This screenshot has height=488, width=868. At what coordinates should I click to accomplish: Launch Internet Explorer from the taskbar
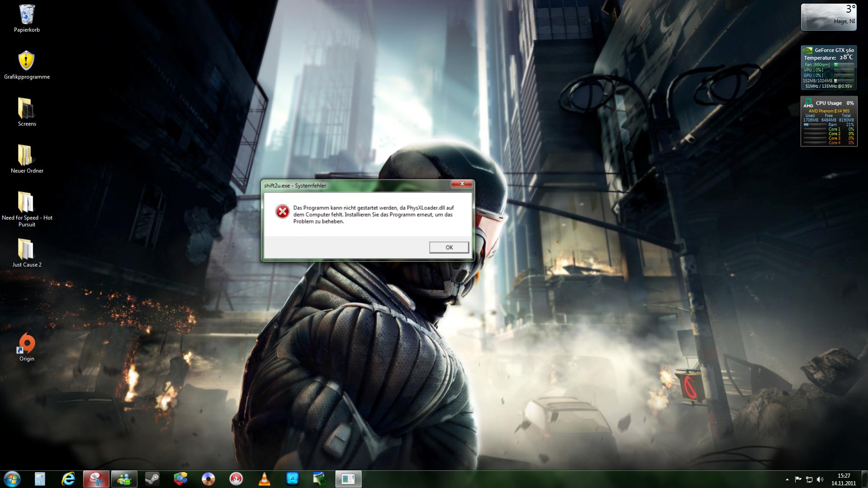click(x=68, y=479)
